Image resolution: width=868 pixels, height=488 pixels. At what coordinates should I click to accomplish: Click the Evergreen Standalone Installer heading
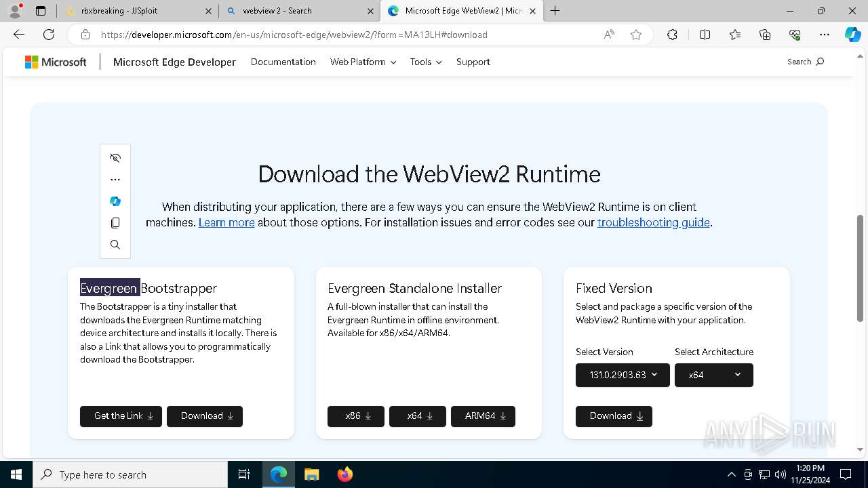pyautogui.click(x=414, y=288)
